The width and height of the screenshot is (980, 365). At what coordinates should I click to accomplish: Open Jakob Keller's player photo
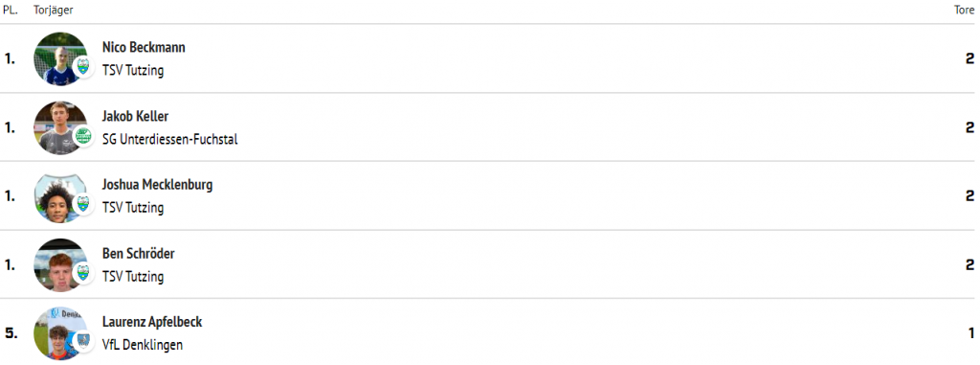tap(60, 127)
